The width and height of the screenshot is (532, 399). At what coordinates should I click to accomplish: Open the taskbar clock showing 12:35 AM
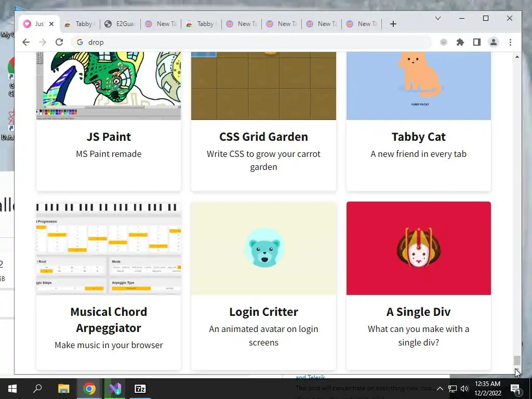[x=487, y=389]
